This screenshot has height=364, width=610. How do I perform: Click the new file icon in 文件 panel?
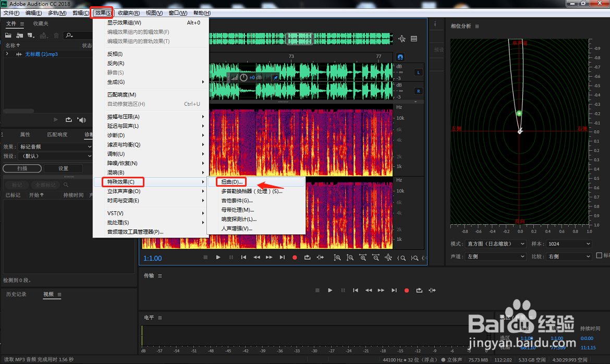[31, 35]
